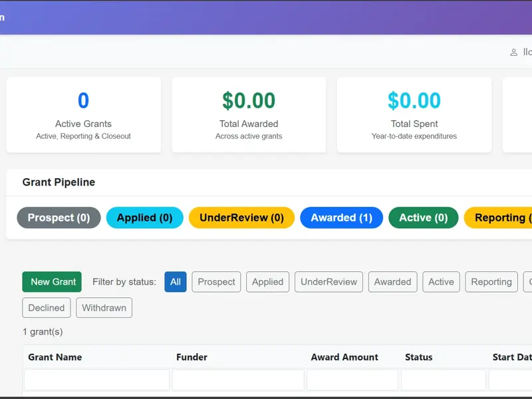Click the Grant Name column filter field

(96, 380)
